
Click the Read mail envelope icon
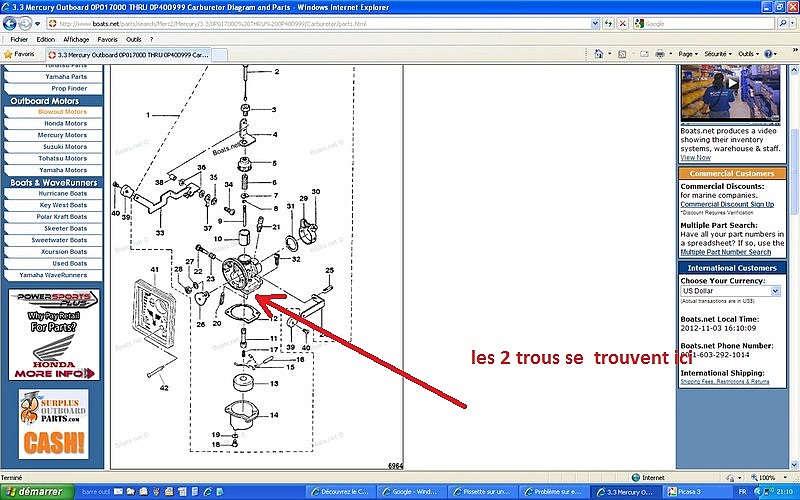tap(644, 54)
